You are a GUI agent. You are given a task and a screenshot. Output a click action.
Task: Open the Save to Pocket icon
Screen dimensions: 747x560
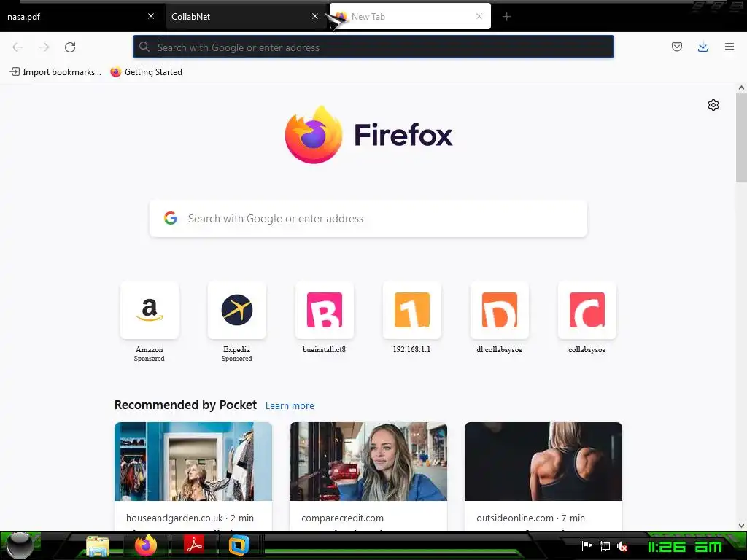click(676, 47)
